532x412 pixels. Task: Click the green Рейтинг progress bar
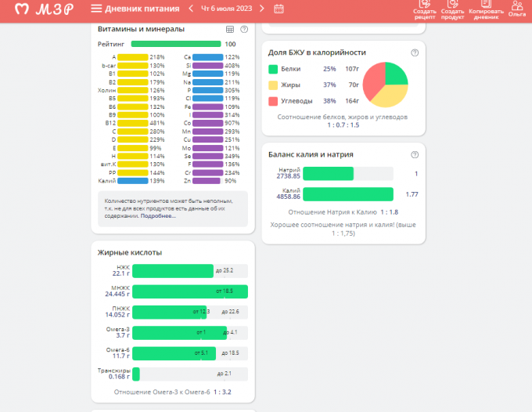point(175,45)
